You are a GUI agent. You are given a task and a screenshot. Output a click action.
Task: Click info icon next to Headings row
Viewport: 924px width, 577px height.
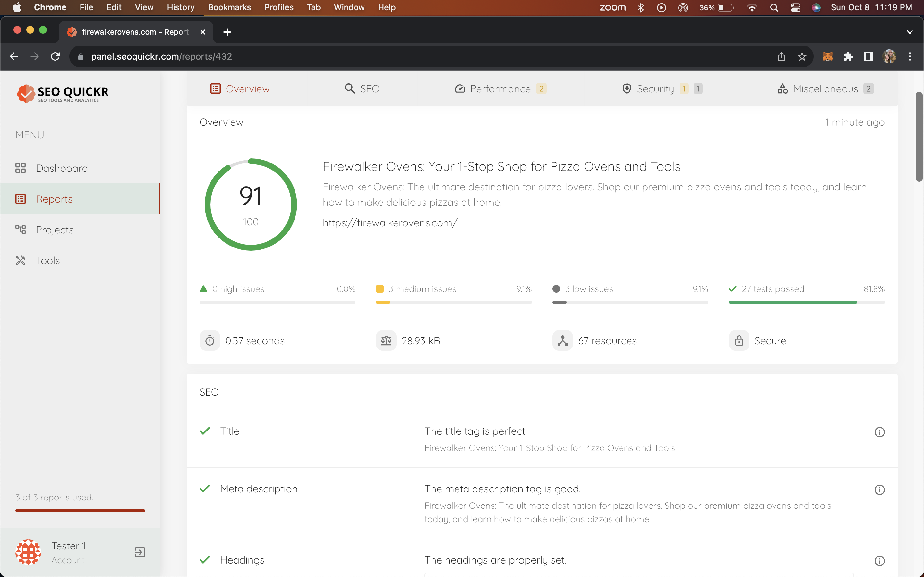point(879,561)
